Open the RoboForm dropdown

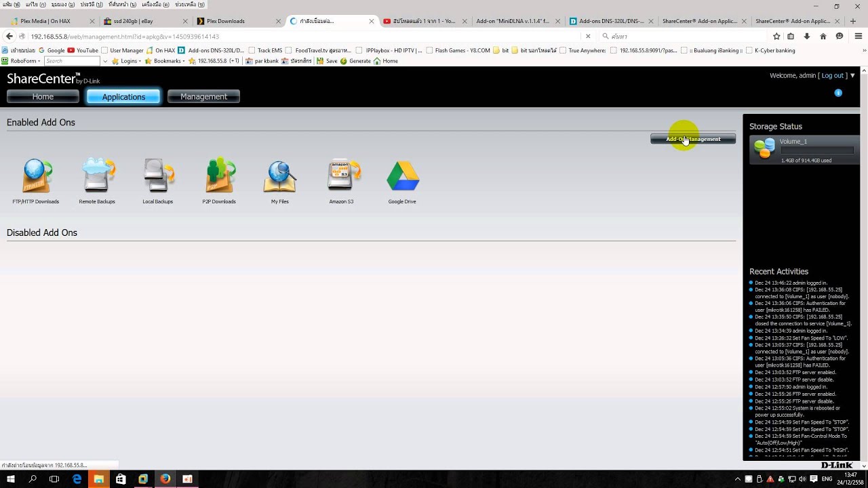[22, 61]
